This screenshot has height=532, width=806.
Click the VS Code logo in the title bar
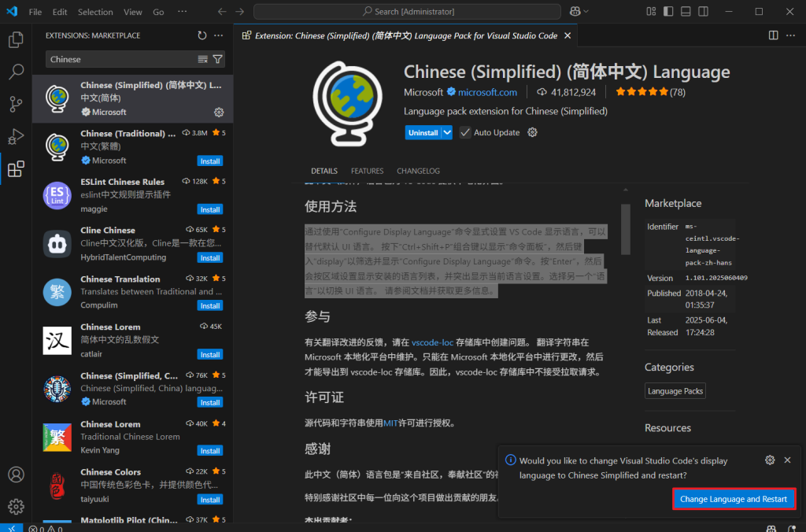(x=12, y=11)
